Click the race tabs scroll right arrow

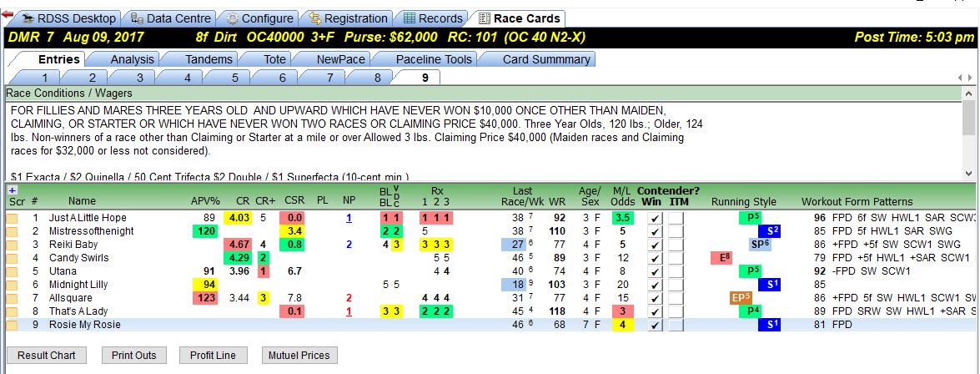point(970,78)
